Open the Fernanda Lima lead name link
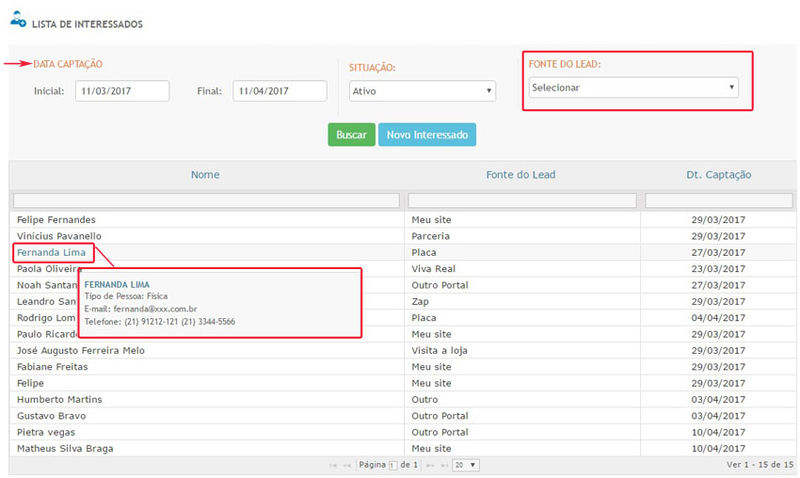This screenshot has width=800, height=478. tap(51, 252)
